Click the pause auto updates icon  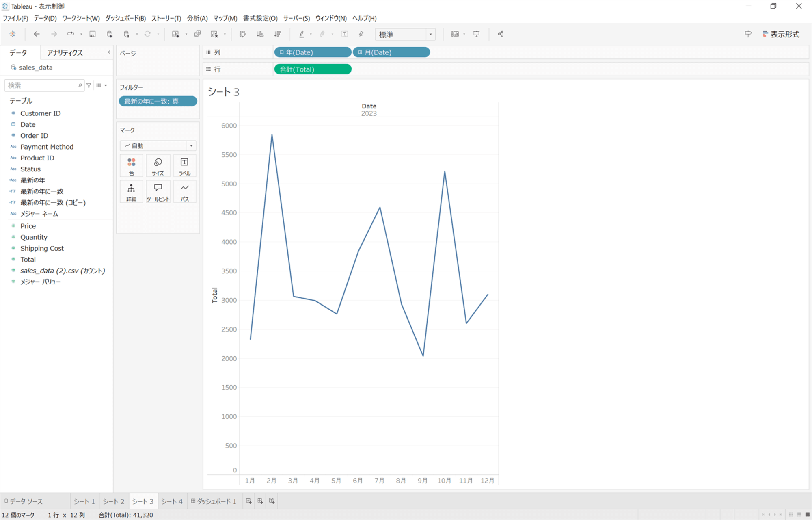[127, 34]
